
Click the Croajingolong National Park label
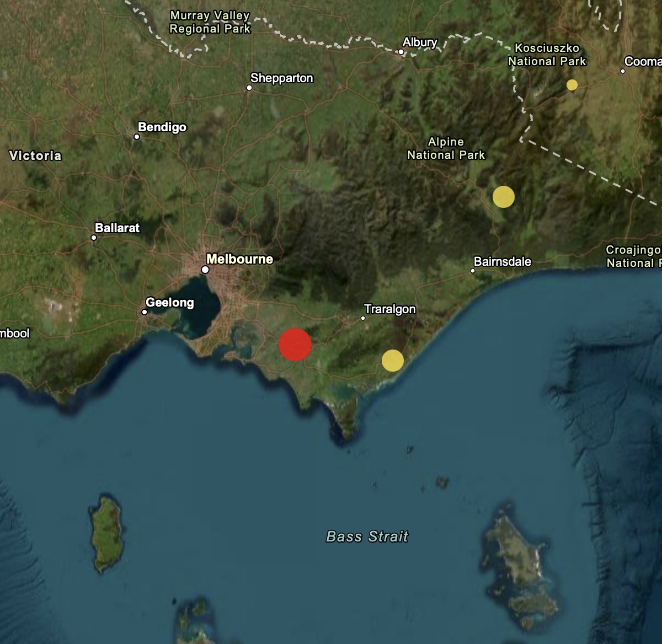634,256
